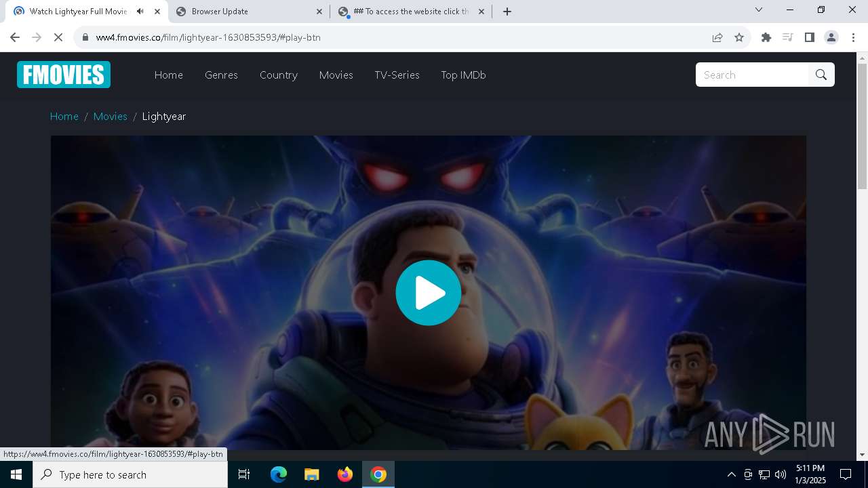868x488 pixels.
Task: Click the scrollbar down arrow
Action: [863, 455]
